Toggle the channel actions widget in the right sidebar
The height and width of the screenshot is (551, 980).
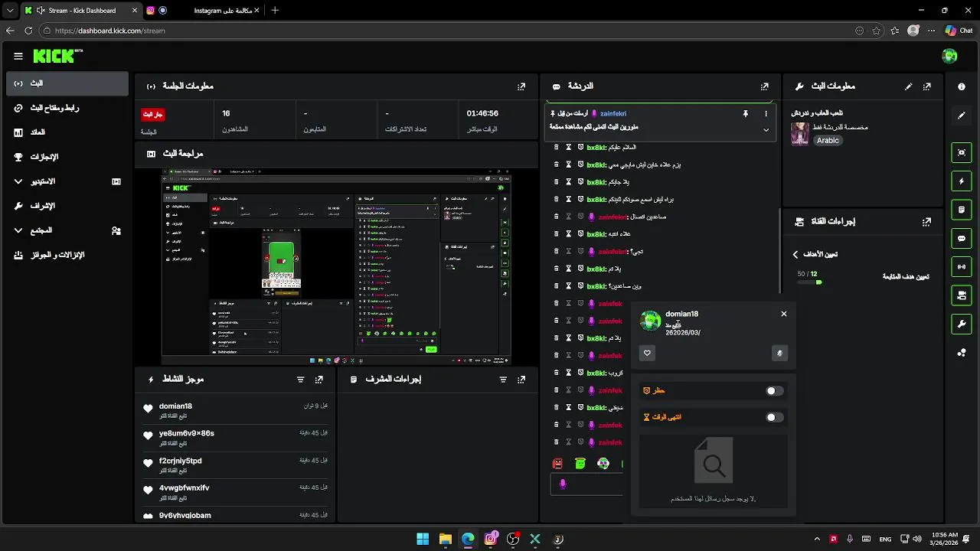tap(962, 295)
